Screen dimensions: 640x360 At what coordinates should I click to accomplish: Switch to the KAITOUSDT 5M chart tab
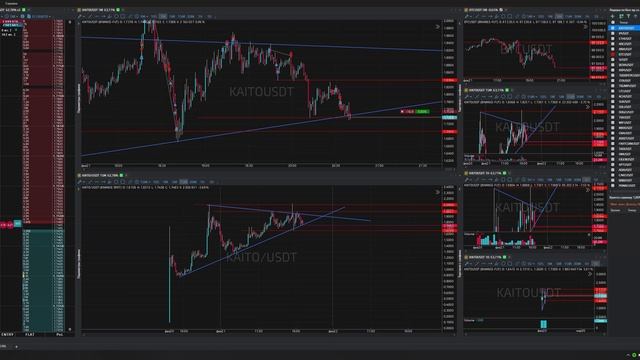[x=98, y=10]
